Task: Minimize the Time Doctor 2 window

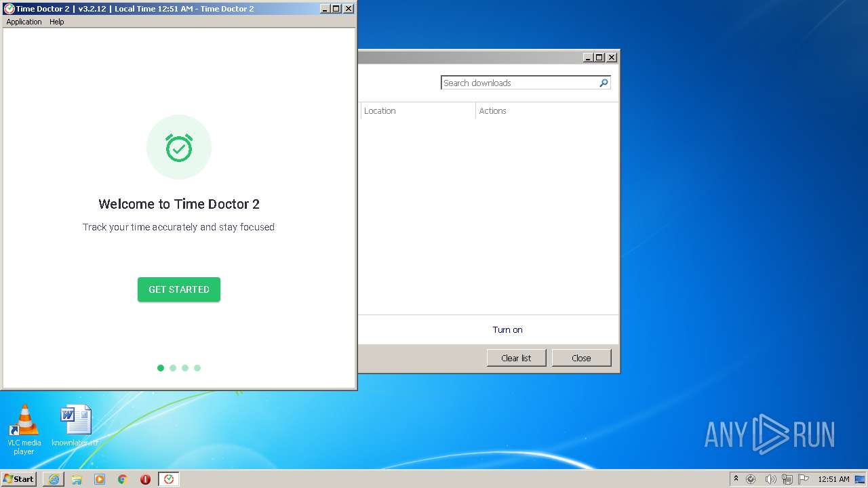Action: 325,9
